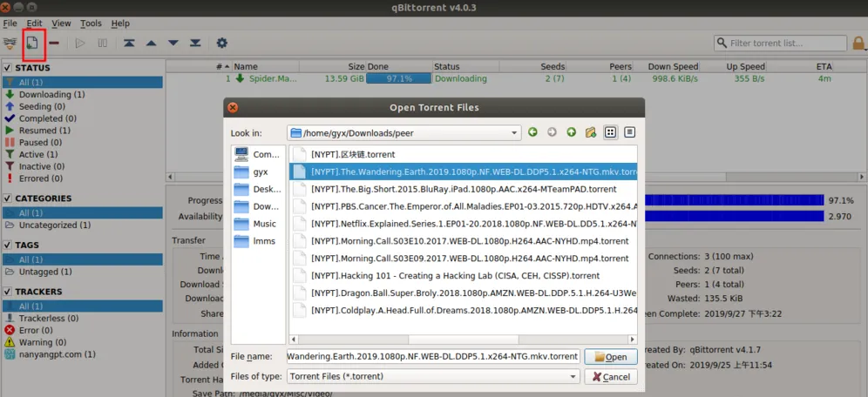Click the Forward arrow in file dialog

tap(552, 132)
